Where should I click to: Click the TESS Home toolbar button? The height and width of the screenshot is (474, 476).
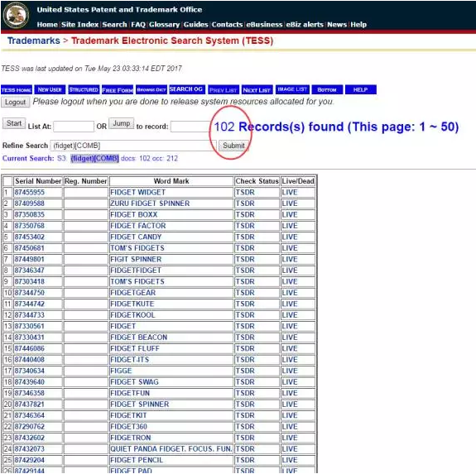(x=17, y=90)
